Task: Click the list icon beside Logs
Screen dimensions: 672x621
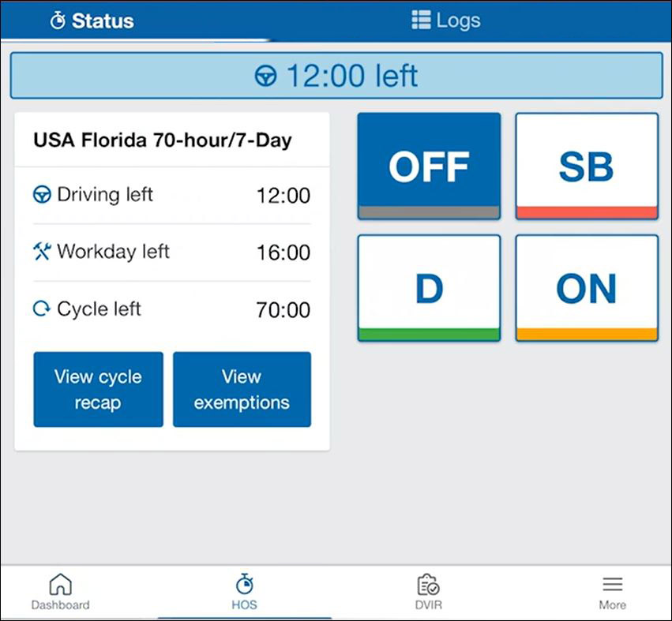Action: pos(421,21)
